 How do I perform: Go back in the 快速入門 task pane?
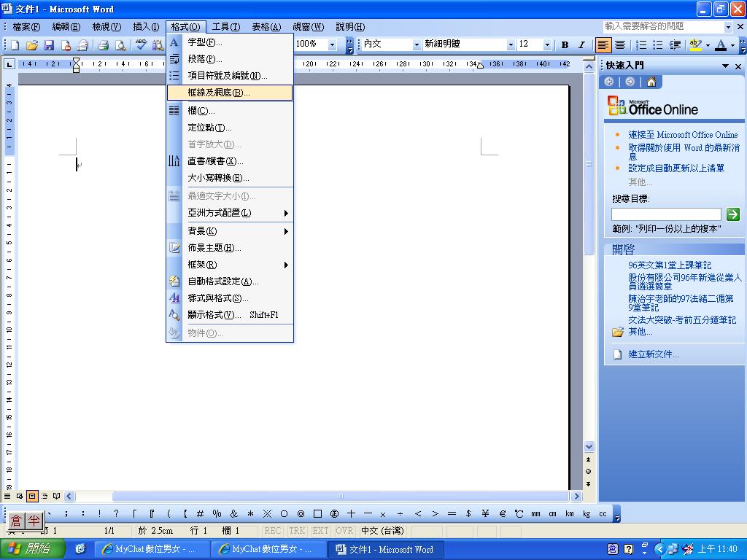click(x=609, y=82)
